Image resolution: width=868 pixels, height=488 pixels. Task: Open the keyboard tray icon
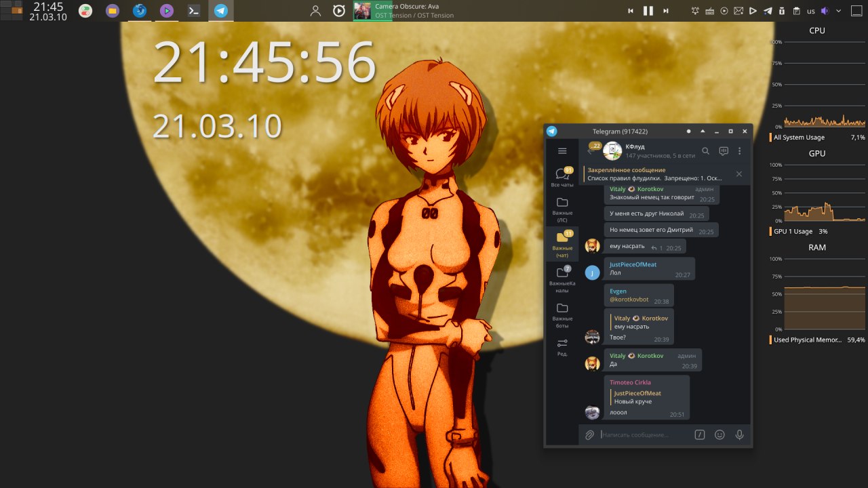710,11
